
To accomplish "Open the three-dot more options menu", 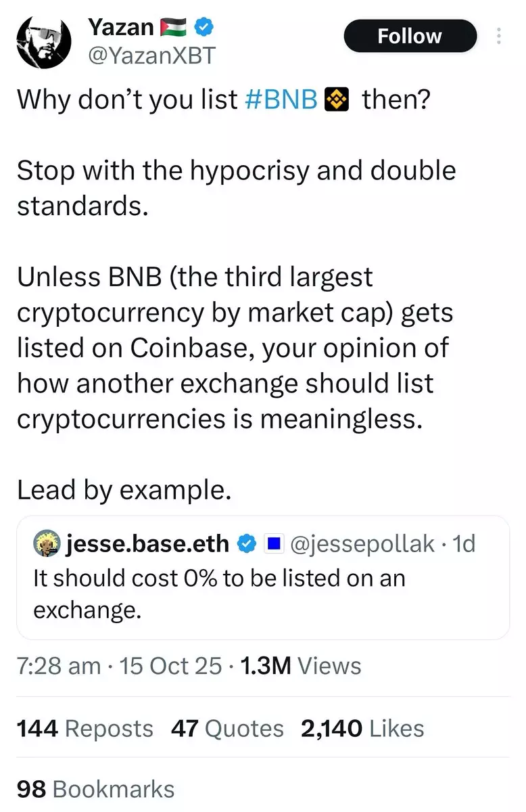I will pyautogui.click(x=499, y=36).
